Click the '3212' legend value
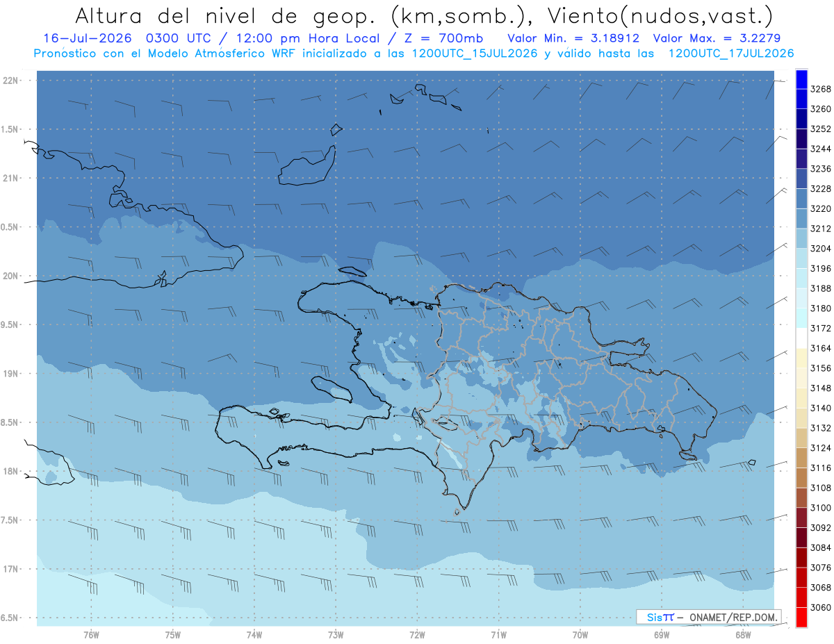 pos(821,229)
